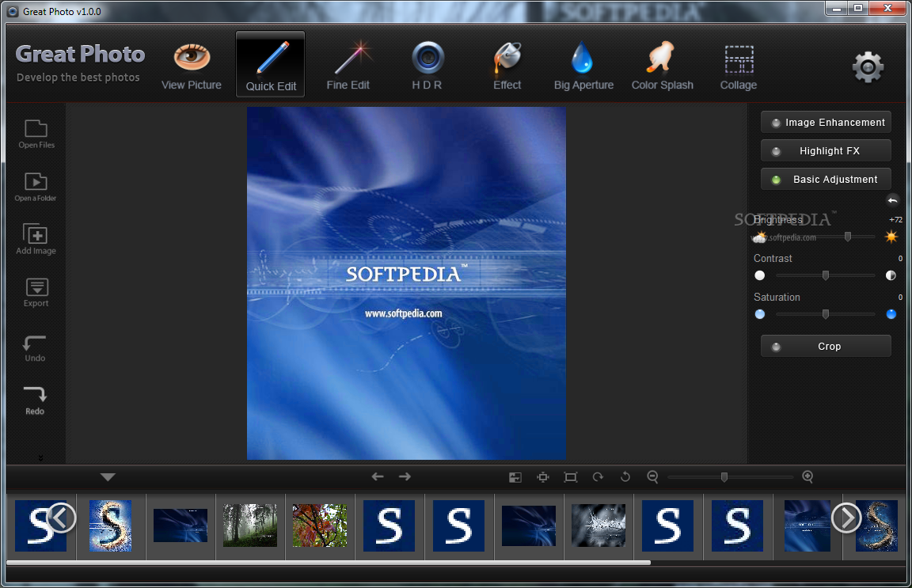Screen dimensions: 912x588
Task: Click the fit-to-window center icon
Action: click(x=542, y=477)
